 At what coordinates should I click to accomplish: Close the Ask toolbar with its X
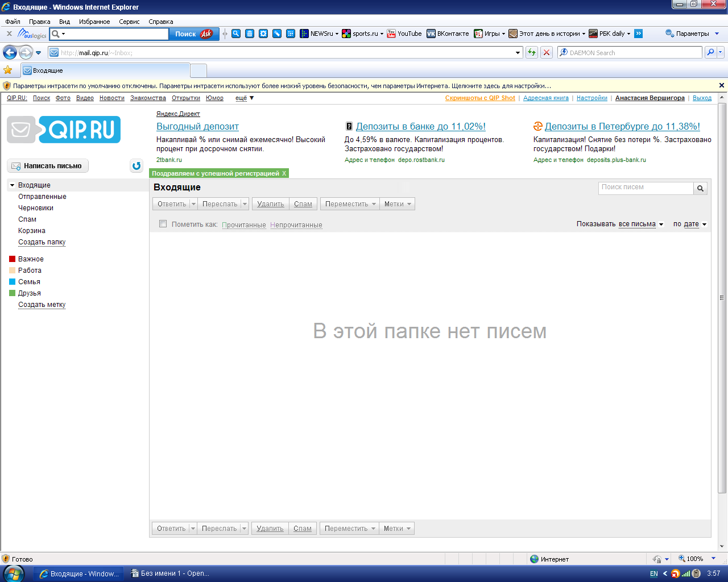(x=9, y=34)
